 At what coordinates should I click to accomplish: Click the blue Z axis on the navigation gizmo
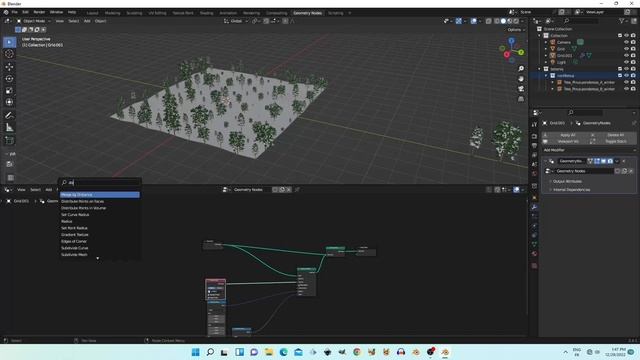(511, 41)
